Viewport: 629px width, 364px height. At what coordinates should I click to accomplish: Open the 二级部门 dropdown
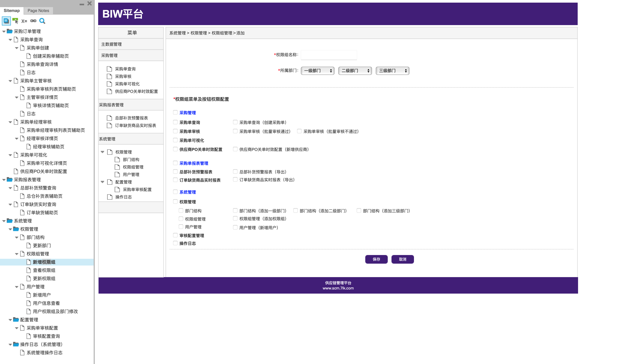tap(355, 71)
